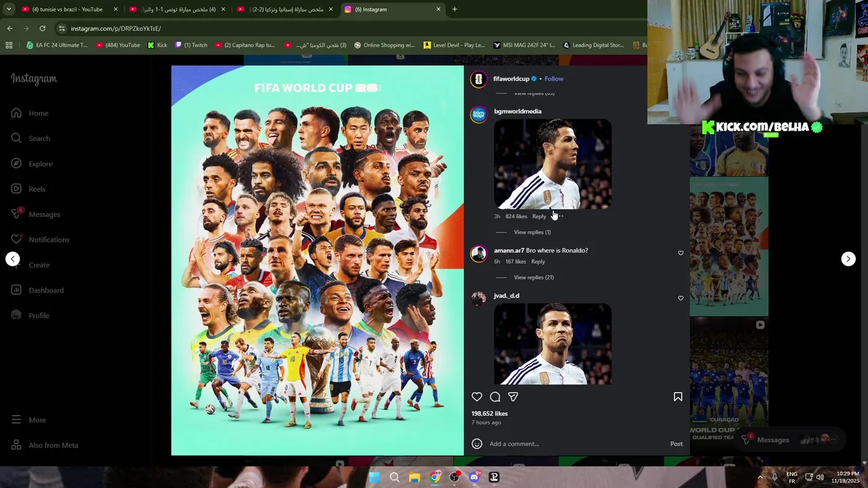
Task: Open the FIFA World Cup 26 poster image
Action: tap(317, 260)
